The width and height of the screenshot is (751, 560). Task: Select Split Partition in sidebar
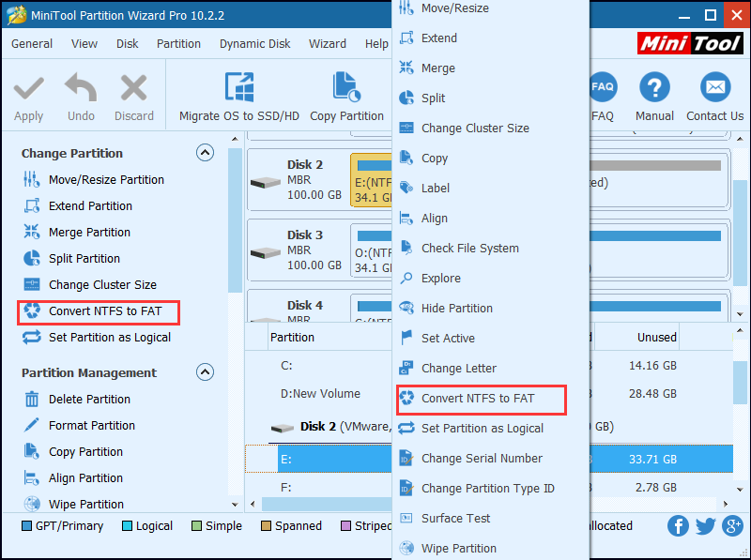72,259
